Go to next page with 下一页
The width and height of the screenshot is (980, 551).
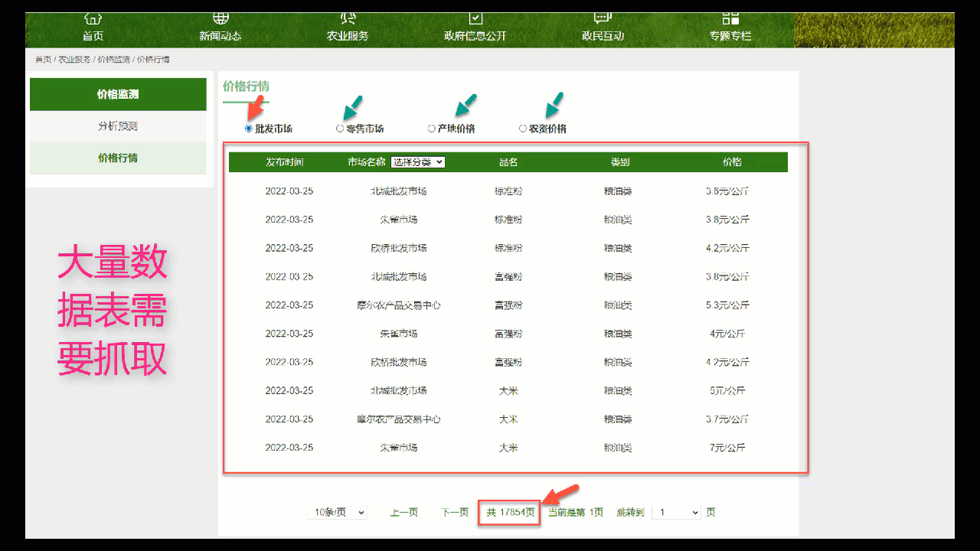454,513
